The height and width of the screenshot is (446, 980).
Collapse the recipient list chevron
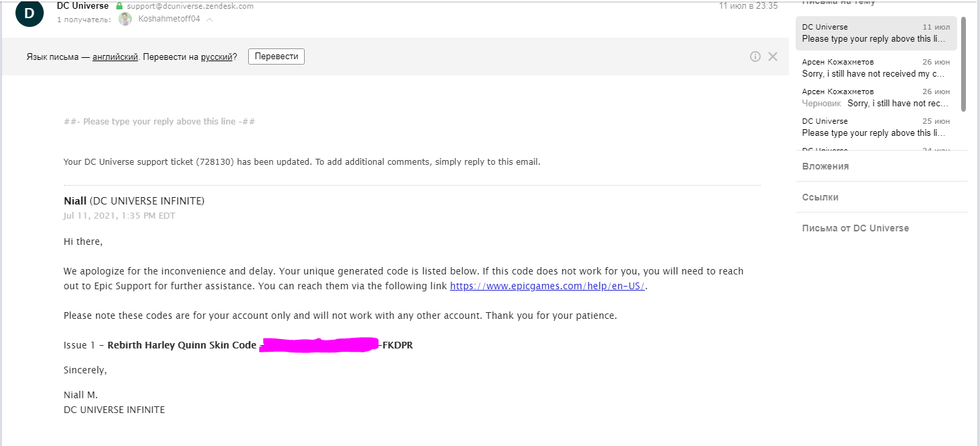210,20
